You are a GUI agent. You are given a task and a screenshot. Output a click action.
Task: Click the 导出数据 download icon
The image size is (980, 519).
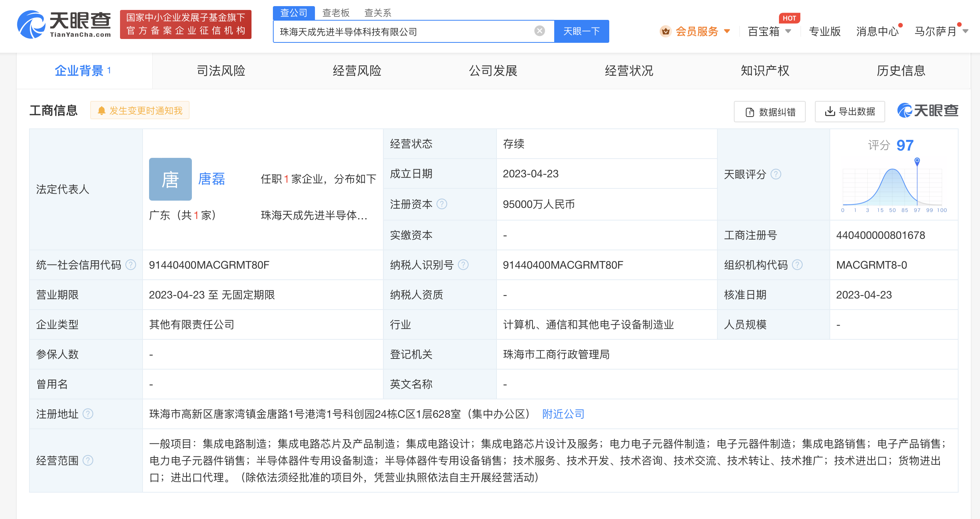point(830,111)
